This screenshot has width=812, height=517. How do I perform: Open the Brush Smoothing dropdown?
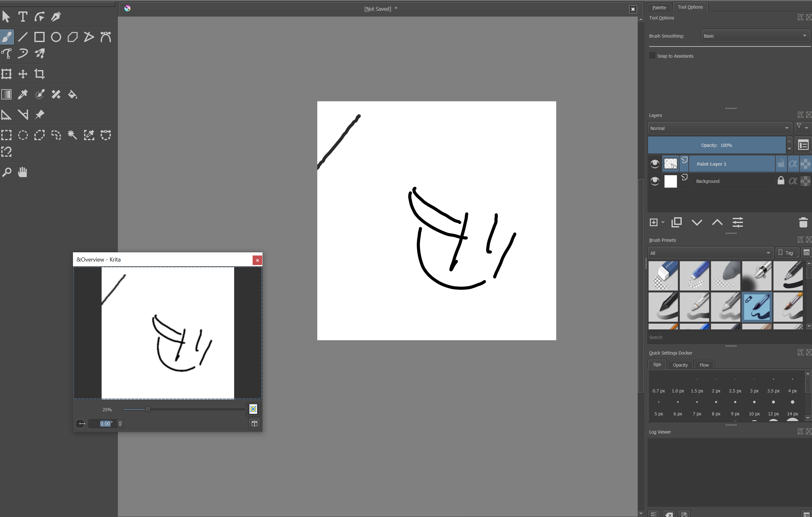tap(755, 36)
